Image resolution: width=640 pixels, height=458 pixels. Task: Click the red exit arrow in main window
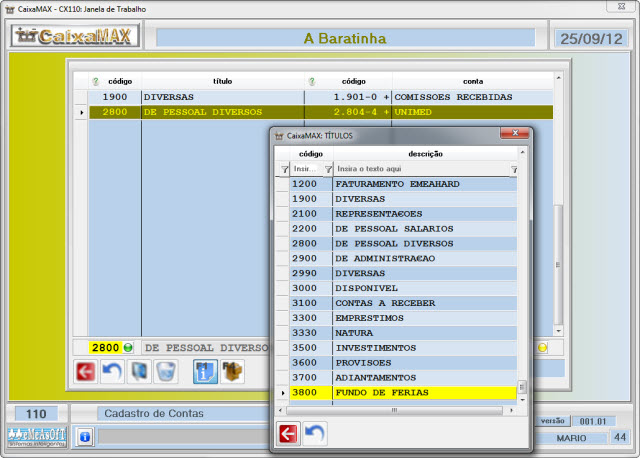(x=87, y=373)
